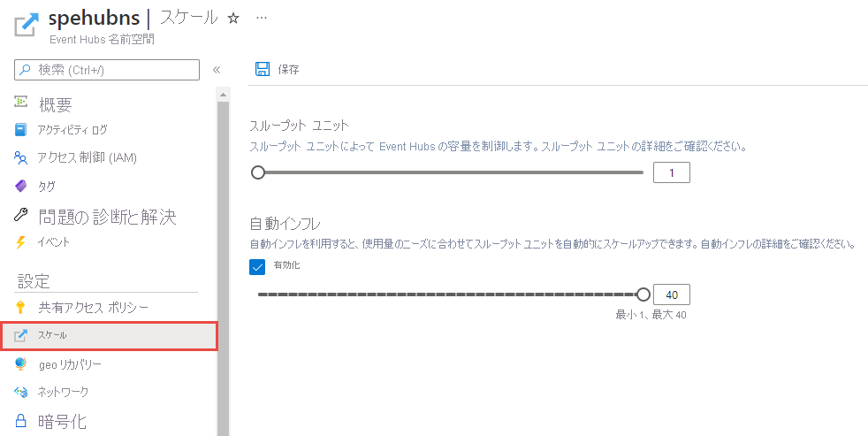This screenshot has width=868, height=436.
Task: Open アクティビティ ログ menu item
Action: pyautogui.click(x=72, y=130)
